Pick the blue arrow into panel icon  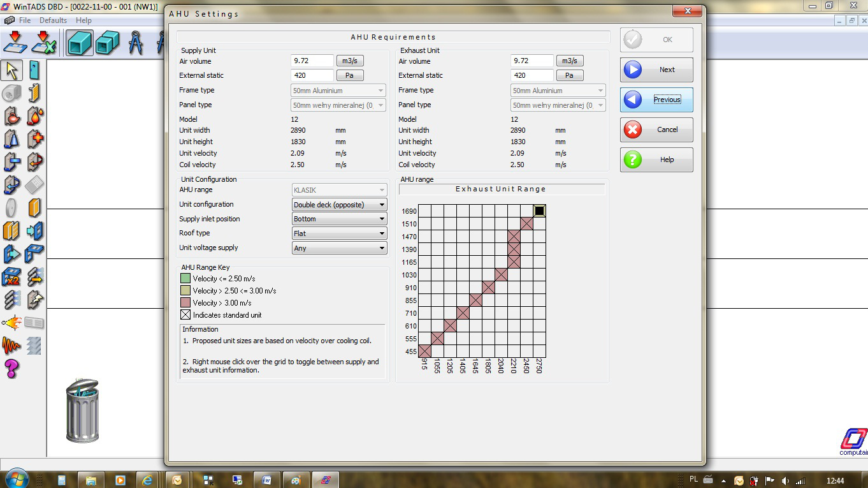(x=34, y=231)
